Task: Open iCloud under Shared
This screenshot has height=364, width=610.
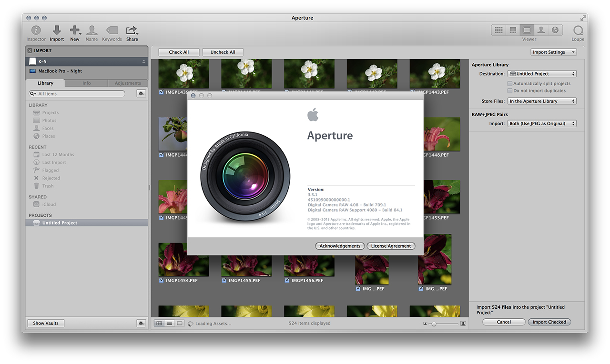Action: pyautogui.click(x=49, y=204)
